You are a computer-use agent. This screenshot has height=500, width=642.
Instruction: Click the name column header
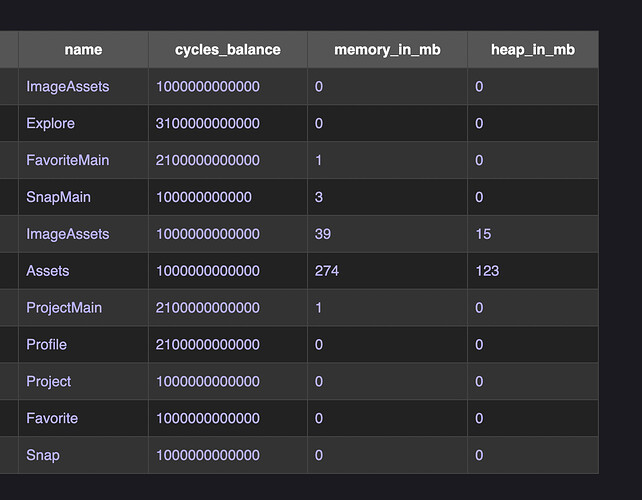[83, 50]
